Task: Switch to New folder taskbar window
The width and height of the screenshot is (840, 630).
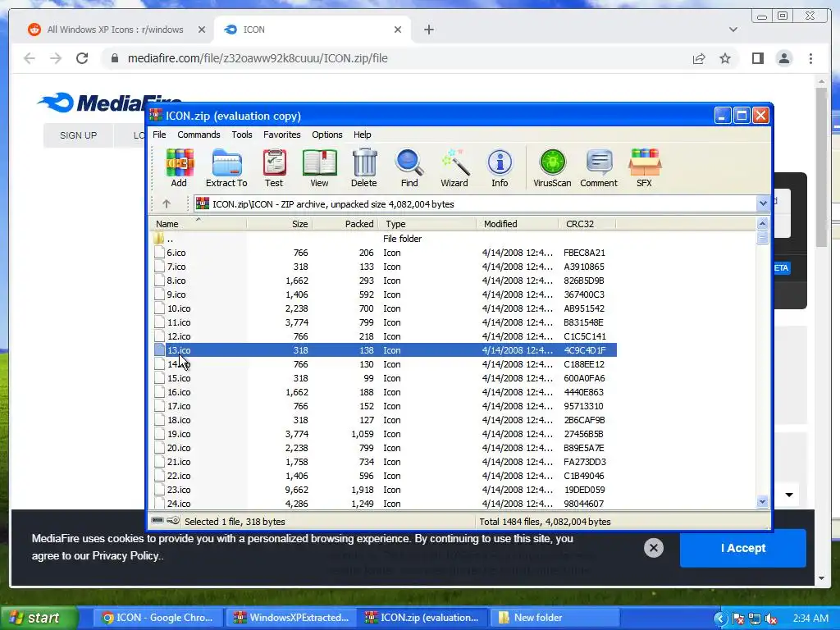Action: click(557, 618)
